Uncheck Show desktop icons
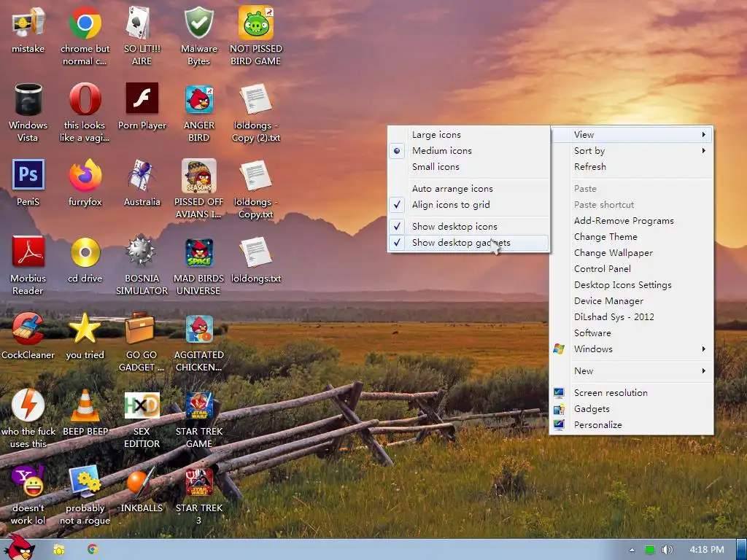 [469, 226]
